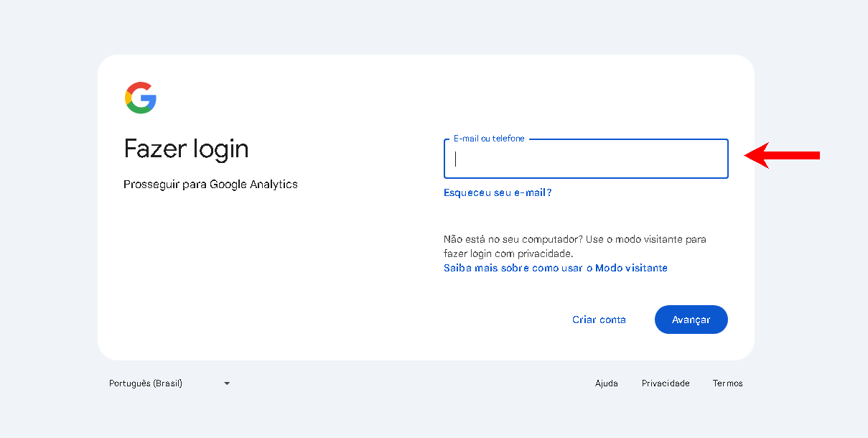Click the red arrow pointing at the field
The width and height of the screenshot is (868, 438).
point(782,155)
